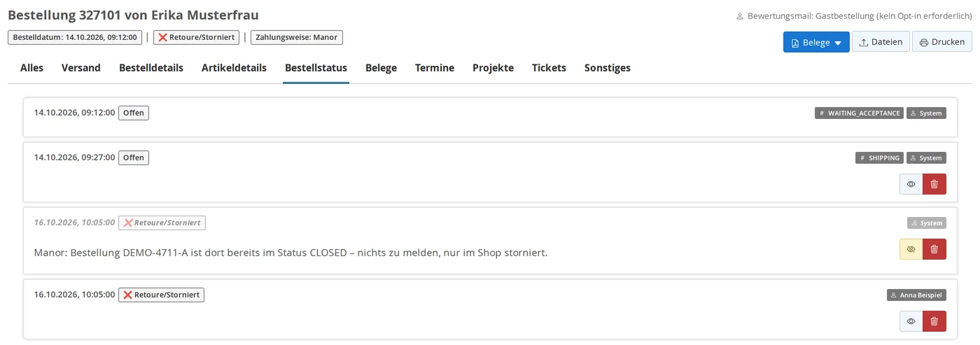Switch to the Versand tab
Screen dimensions: 980x345
click(81, 68)
